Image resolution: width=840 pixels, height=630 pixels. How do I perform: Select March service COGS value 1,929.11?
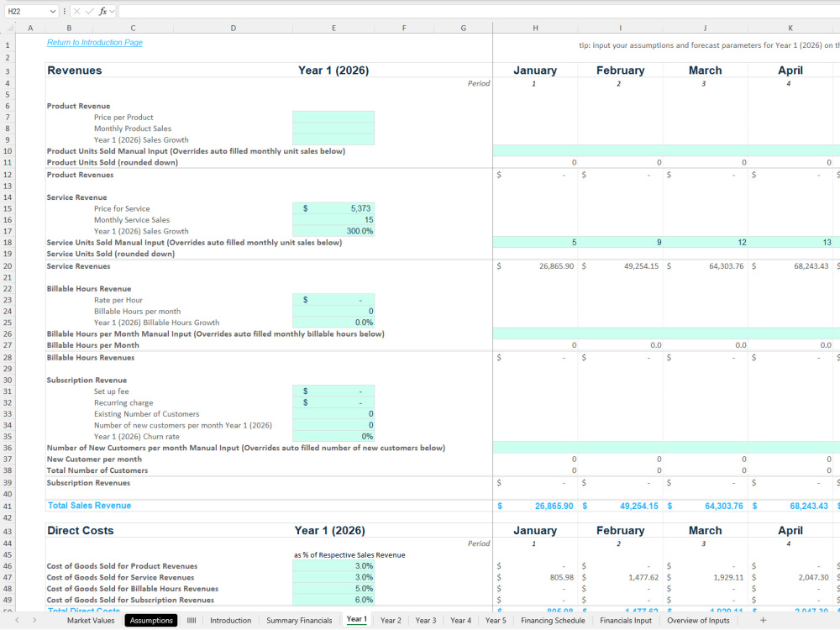point(705,577)
